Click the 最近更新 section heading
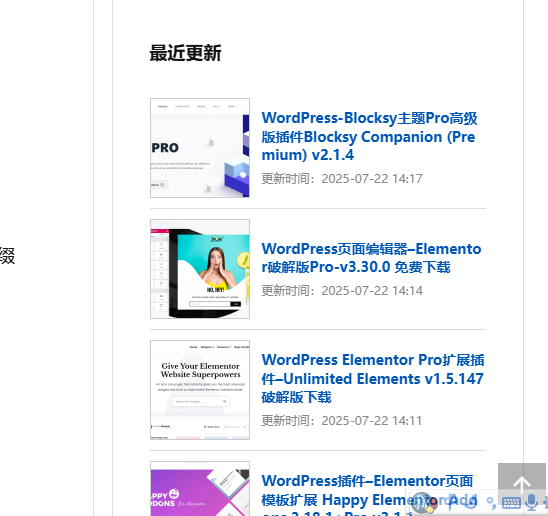This screenshot has height=516, width=548. [185, 53]
